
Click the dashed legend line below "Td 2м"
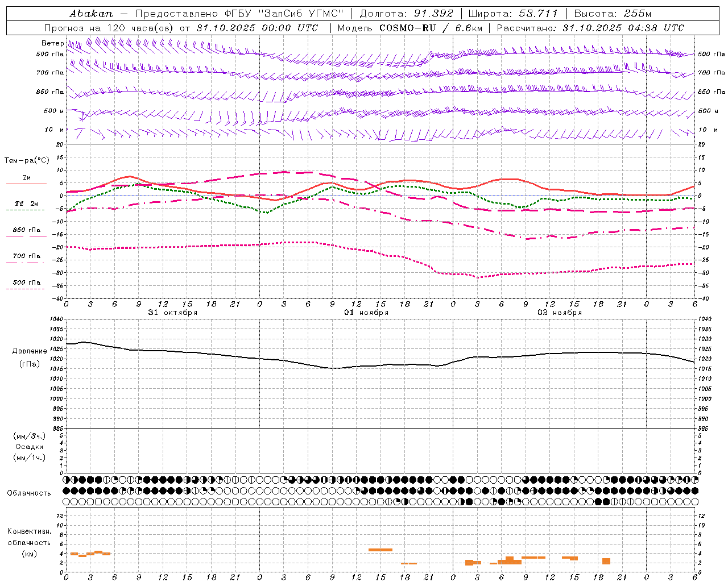point(25,210)
